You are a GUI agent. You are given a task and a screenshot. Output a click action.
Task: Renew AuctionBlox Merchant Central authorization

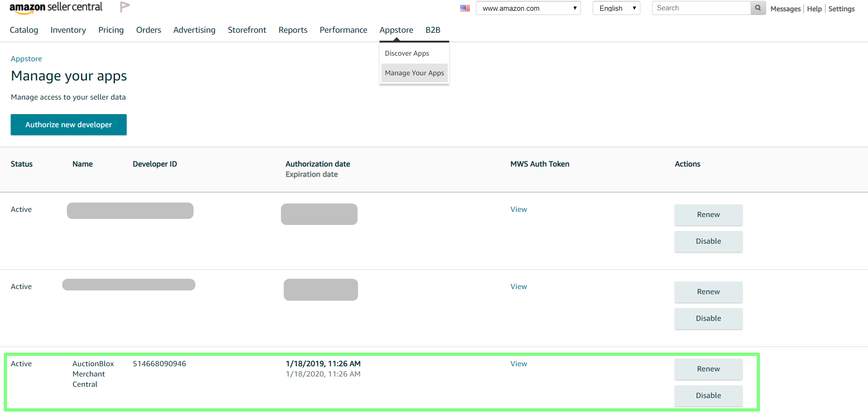[708, 369]
